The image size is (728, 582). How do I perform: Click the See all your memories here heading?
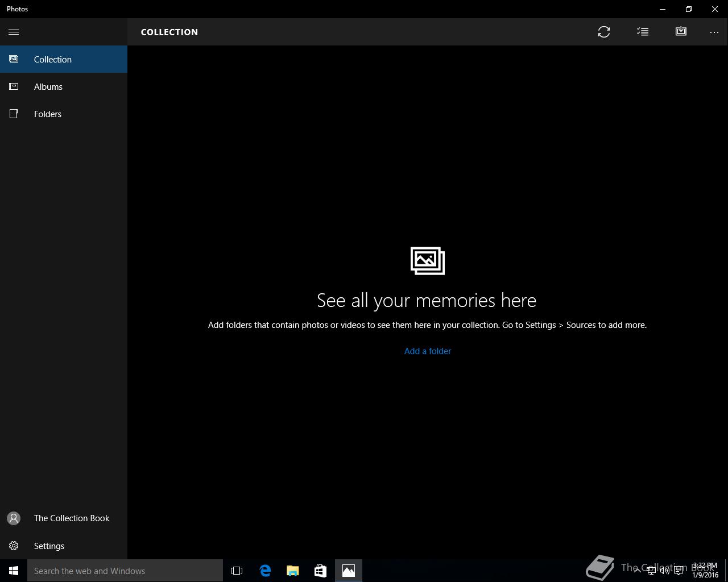[427, 300]
